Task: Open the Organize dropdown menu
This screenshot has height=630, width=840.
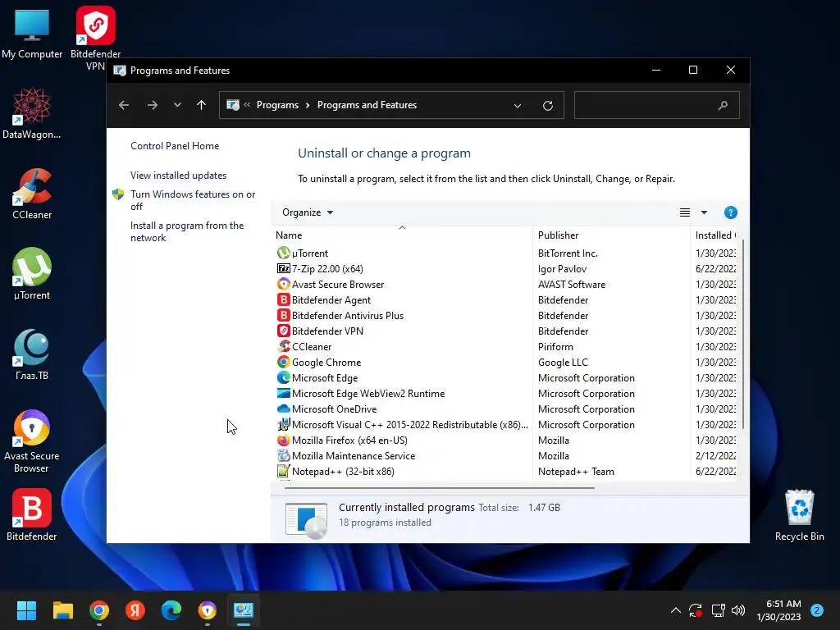Action: (x=308, y=212)
